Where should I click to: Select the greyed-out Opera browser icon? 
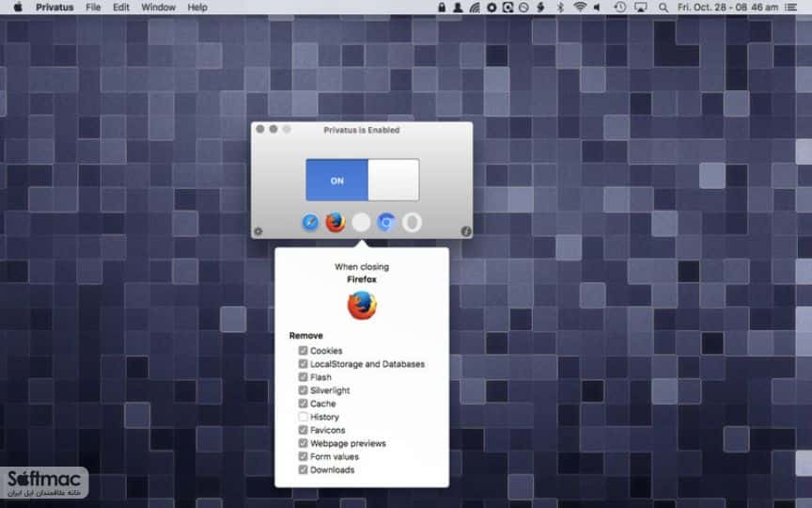pyautogui.click(x=413, y=223)
